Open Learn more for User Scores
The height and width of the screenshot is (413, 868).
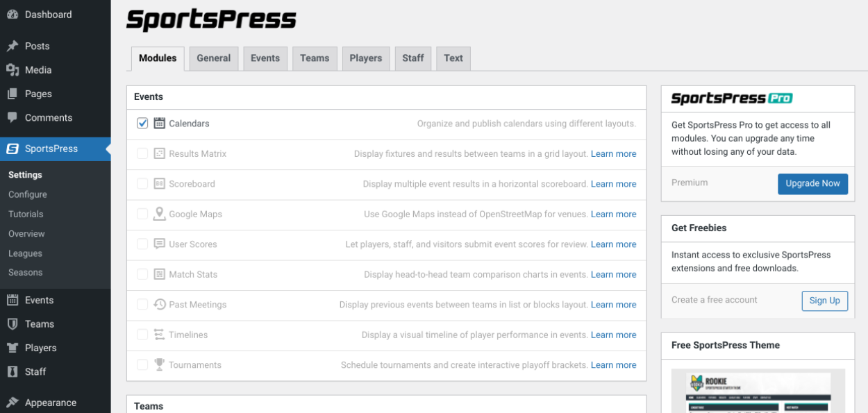tap(613, 244)
